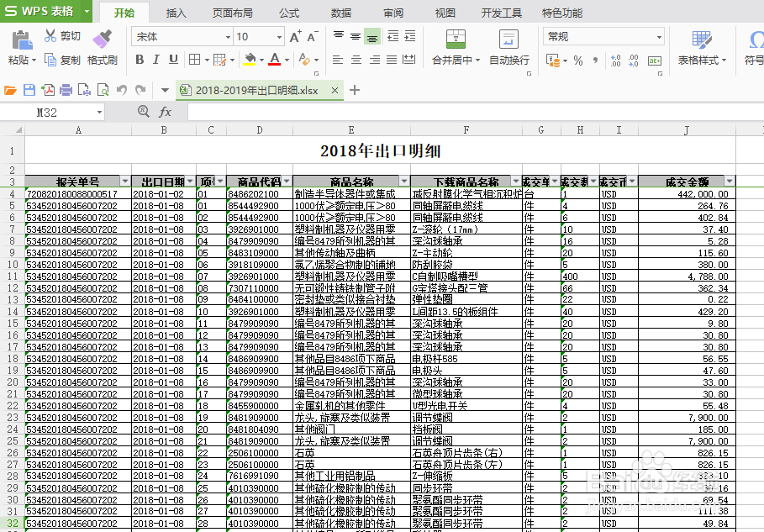Apply the comma thousands separator style

[x=595, y=61]
